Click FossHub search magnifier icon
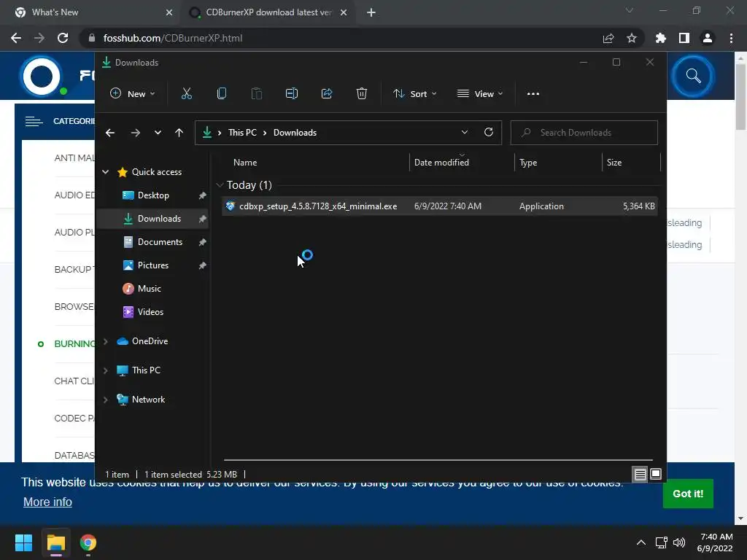The width and height of the screenshot is (747, 560). (693, 76)
